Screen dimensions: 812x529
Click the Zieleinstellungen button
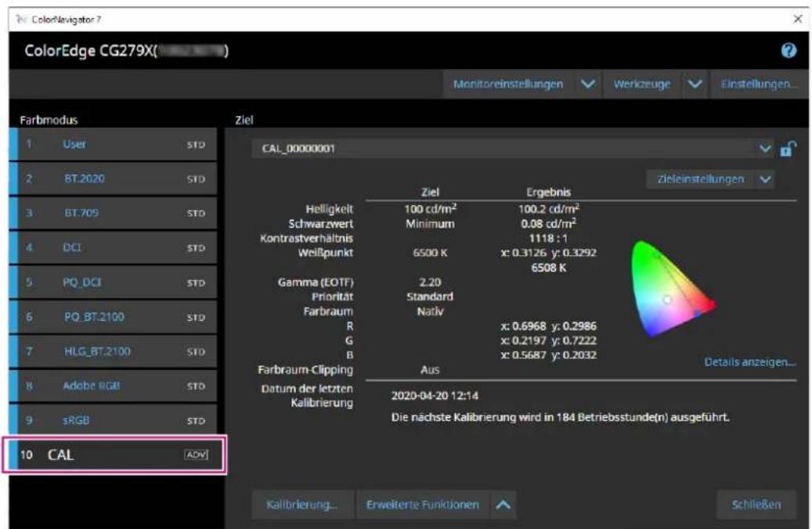[x=700, y=179]
